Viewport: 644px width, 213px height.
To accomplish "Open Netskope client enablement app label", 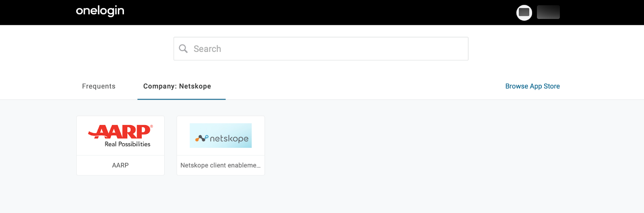I will [x=221, y=165].
